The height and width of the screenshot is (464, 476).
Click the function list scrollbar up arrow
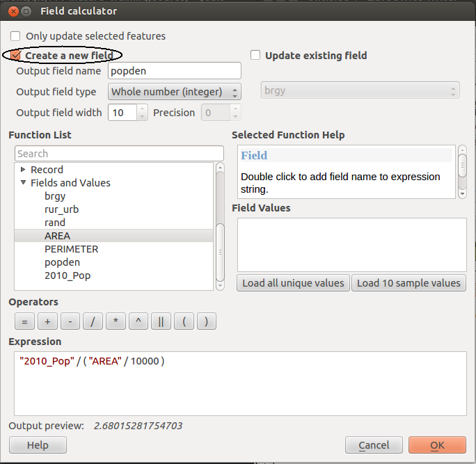221,167
